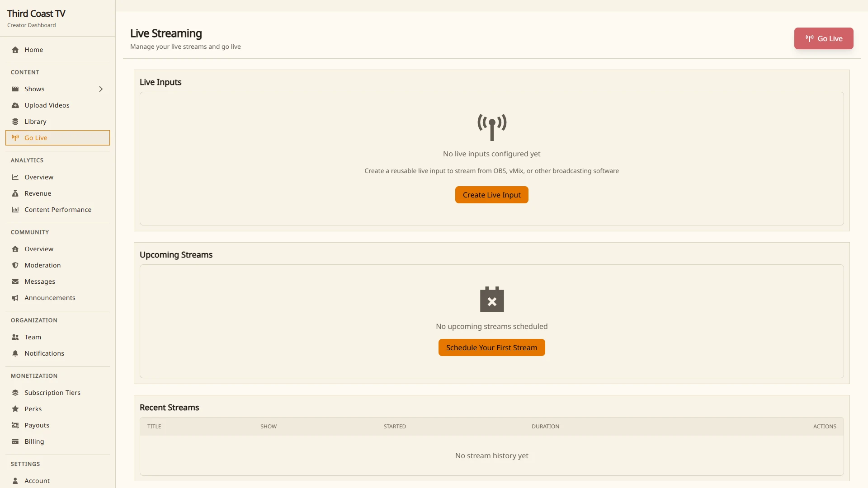This screenshot has width=868, height=488.
Task: Click the STARTED column header
Action: pos(395,427)
